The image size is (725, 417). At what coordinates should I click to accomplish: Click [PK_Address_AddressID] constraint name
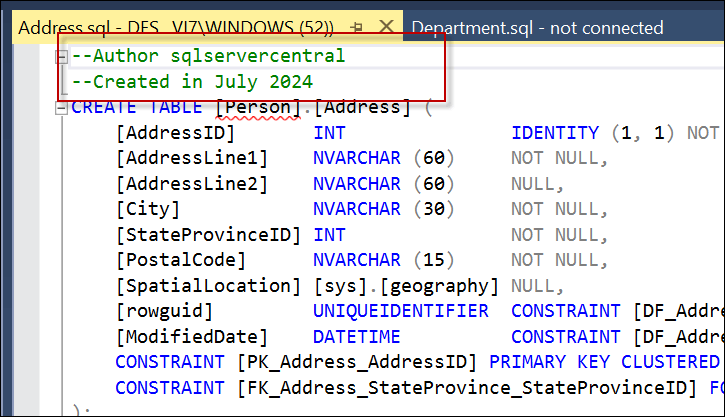pos(357,362)
